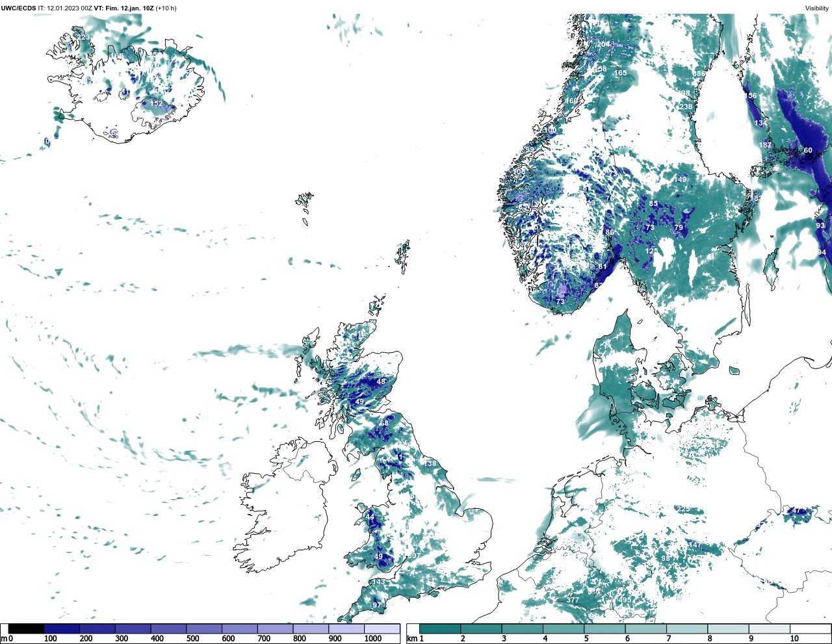
Task: Click value '86' near the Norway–Sweden border
Action: [x=610, y=232]
